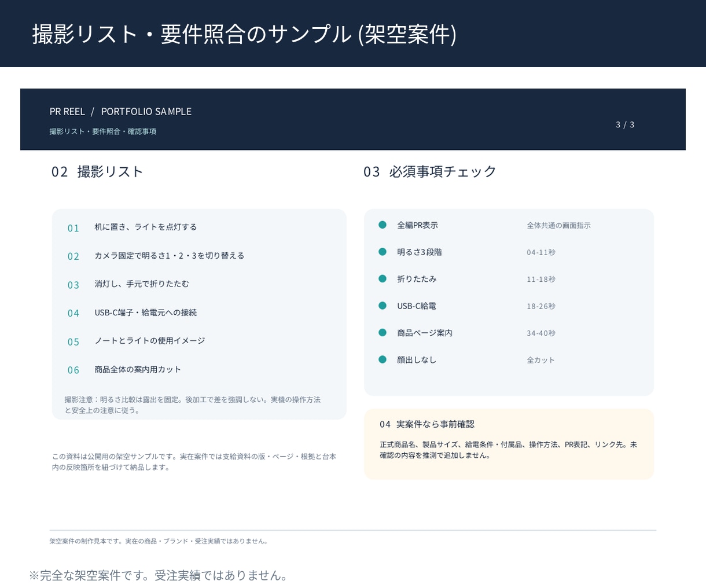Click the line USB-C端子・給電元への接続
The image size is (706, 588).
point(146,313)
